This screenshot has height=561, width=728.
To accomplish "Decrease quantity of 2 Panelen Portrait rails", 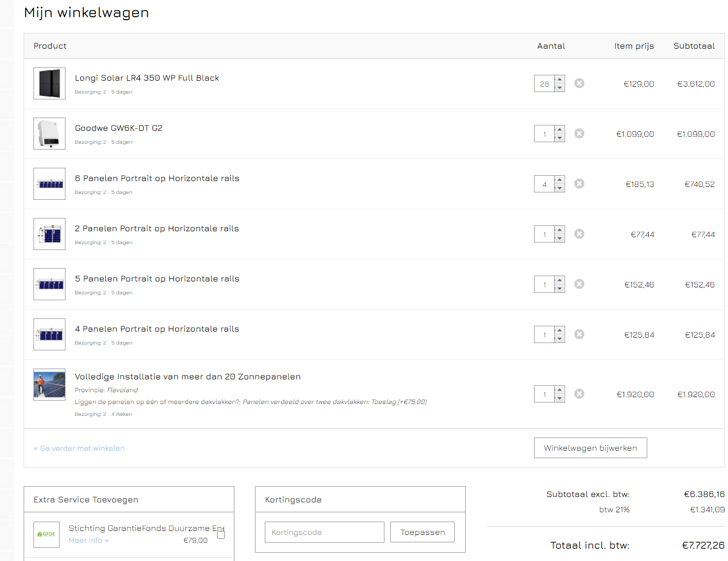I will [560, 238].
